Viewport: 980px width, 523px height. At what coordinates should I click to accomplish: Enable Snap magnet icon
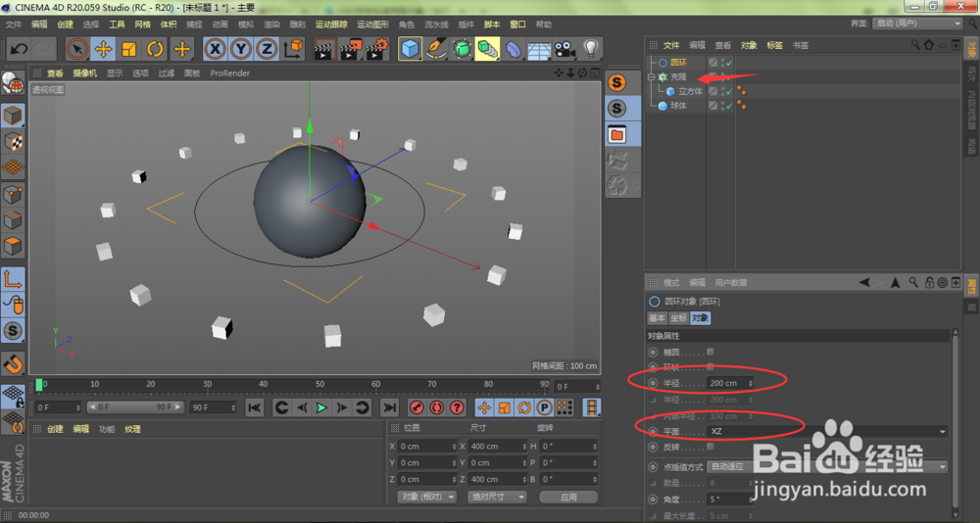[13, 363]
